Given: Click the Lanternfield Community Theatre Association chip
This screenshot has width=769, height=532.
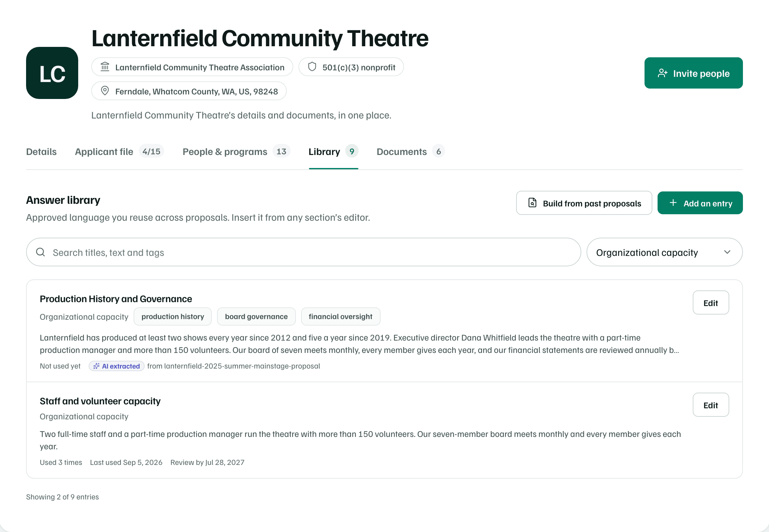Looking at the screenshot, I should 192,67.
